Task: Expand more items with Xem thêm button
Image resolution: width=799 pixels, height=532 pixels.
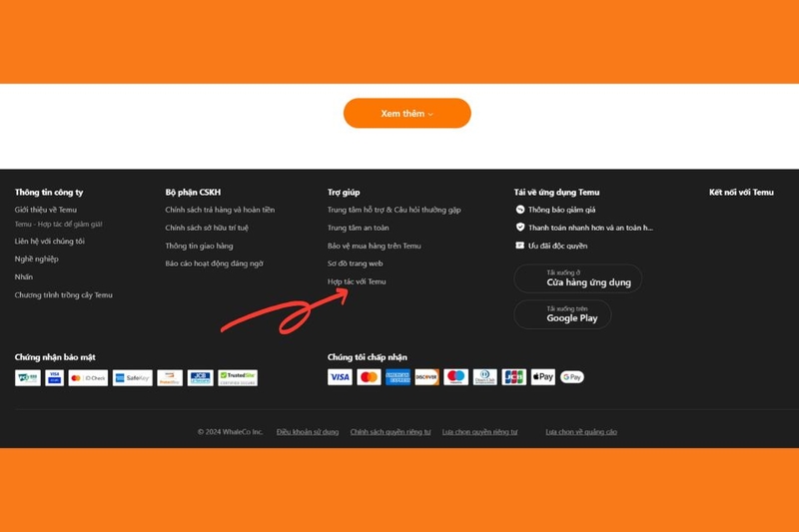Action: (407, 113)
